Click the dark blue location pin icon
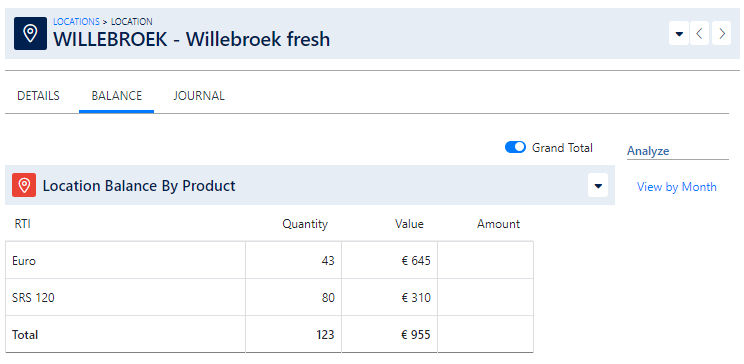Screen dimensions: 744x364 (x=30, y=34)
